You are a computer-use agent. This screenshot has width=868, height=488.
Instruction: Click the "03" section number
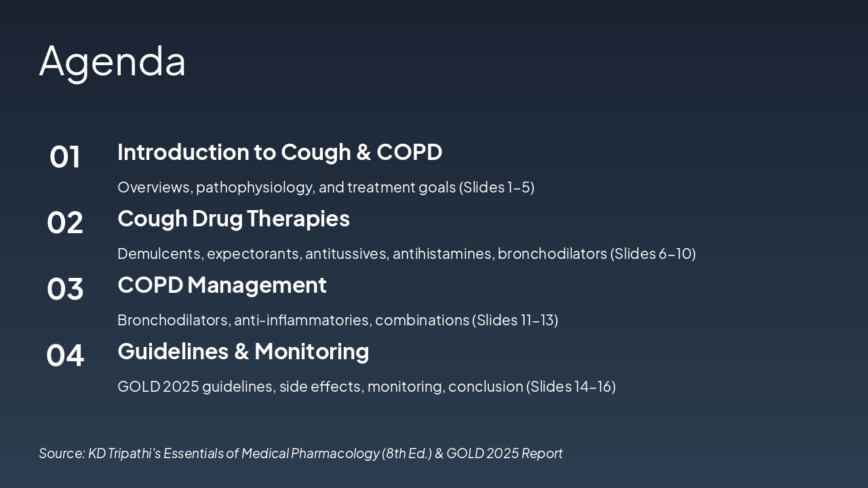tap(65, 289)
